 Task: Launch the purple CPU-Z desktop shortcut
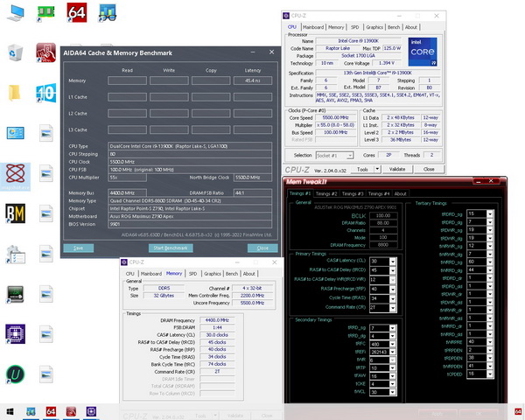point(16,334)
